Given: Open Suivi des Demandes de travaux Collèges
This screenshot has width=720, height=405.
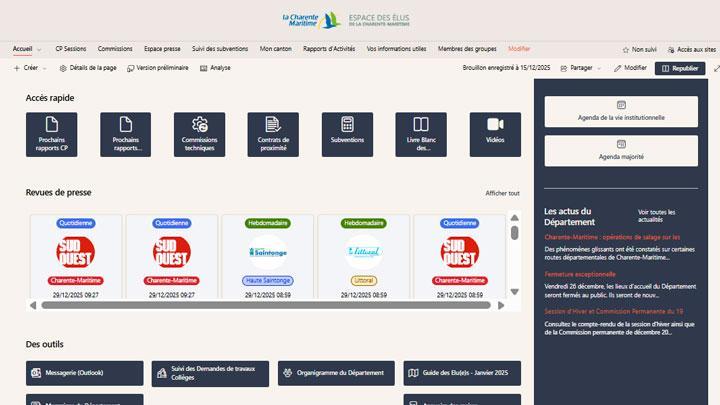Looking at the screenshot, I should click(x=210, y=373).
